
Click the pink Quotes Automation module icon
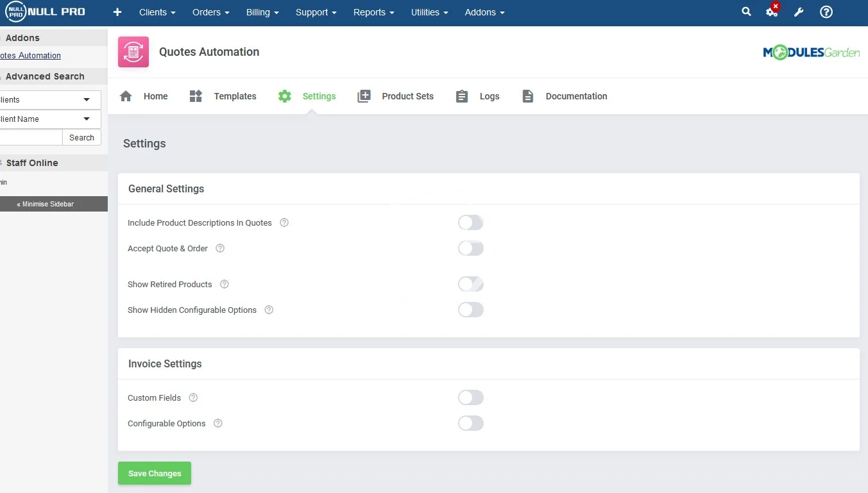click(133, 52)
